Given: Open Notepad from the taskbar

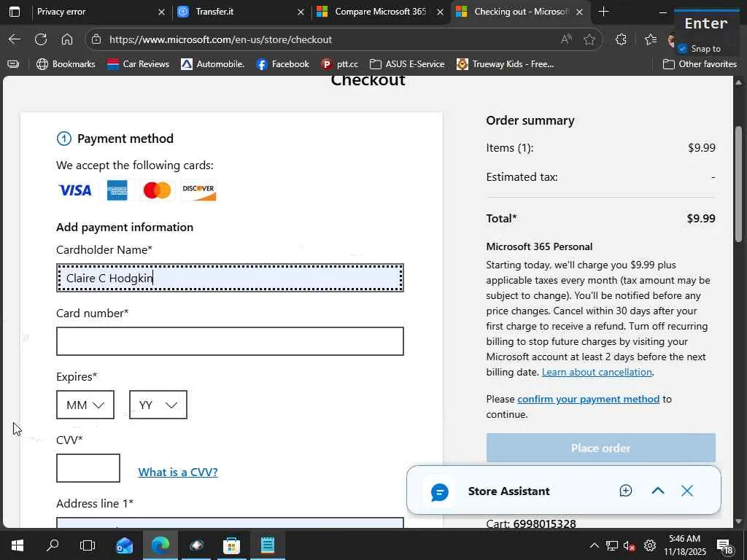Looking at the screenshot, I should tap(267, 545).
